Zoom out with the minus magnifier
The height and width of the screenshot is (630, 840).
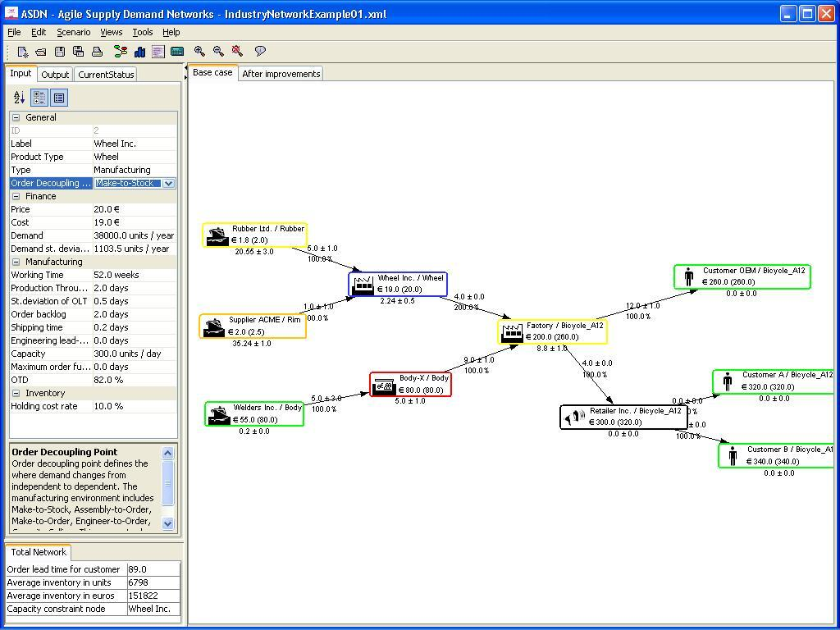[218, 52]
